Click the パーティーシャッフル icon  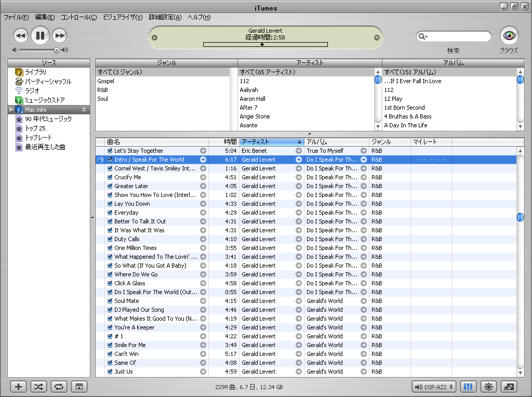19,82
